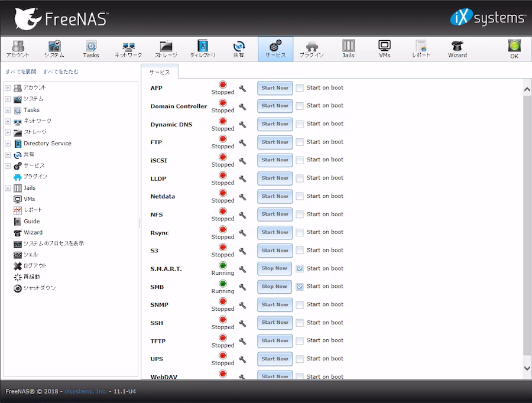Open the Tasks toolbar icon

[x=91, y=49]
